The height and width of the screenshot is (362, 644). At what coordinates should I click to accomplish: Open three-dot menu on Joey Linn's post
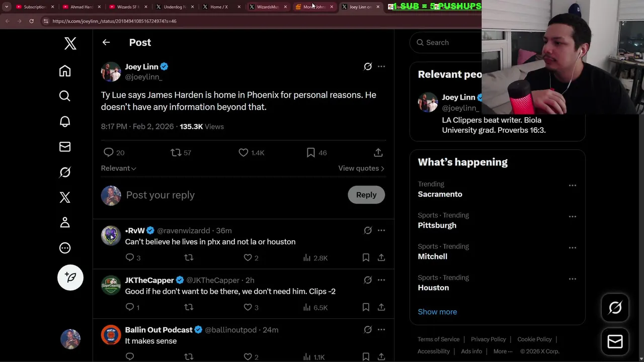point(381,66)
